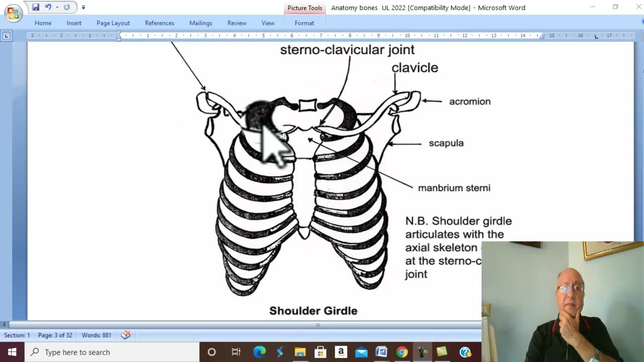
Task: Open Cortana circle icon on taskbar
Action: click(212, 352)
